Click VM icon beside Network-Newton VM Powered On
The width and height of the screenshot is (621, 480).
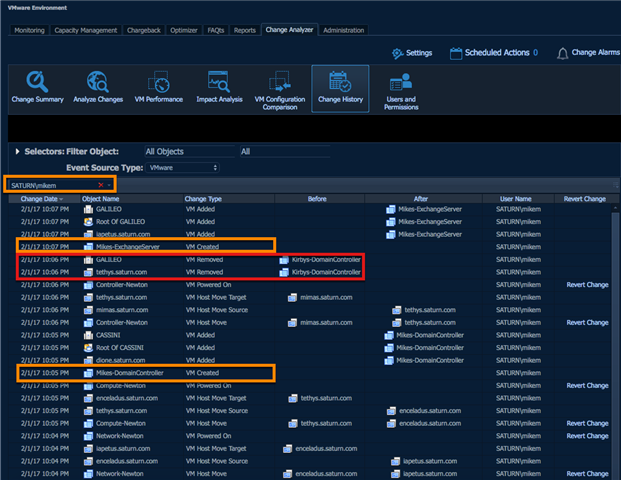88,436
